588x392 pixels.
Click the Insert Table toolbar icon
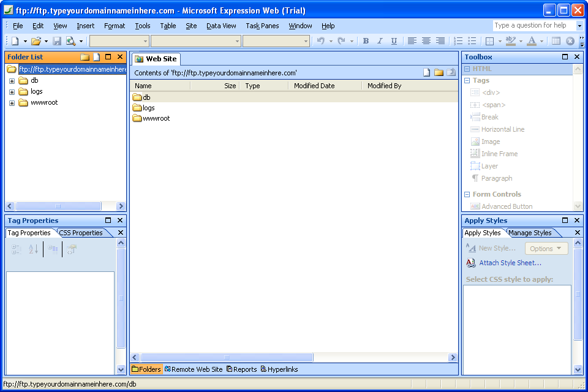coord(556,41)
